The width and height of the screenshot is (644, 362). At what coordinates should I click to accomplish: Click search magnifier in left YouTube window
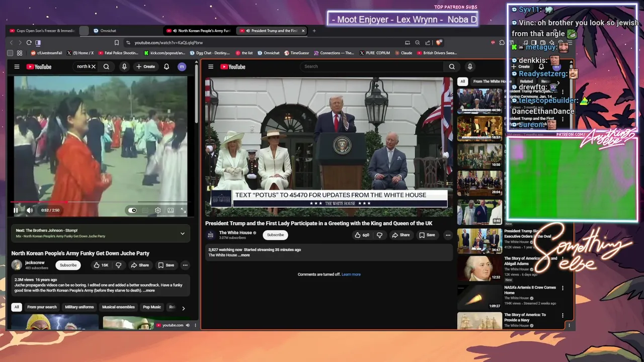[x=106, y=66]
